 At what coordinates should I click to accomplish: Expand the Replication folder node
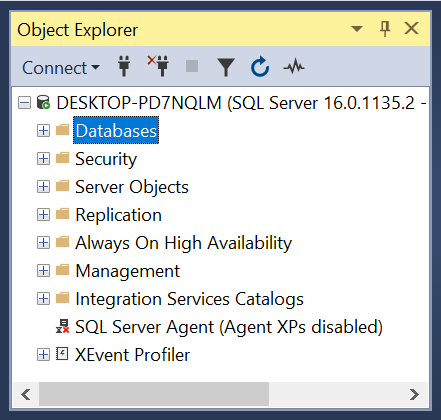[x=43, y=215]
